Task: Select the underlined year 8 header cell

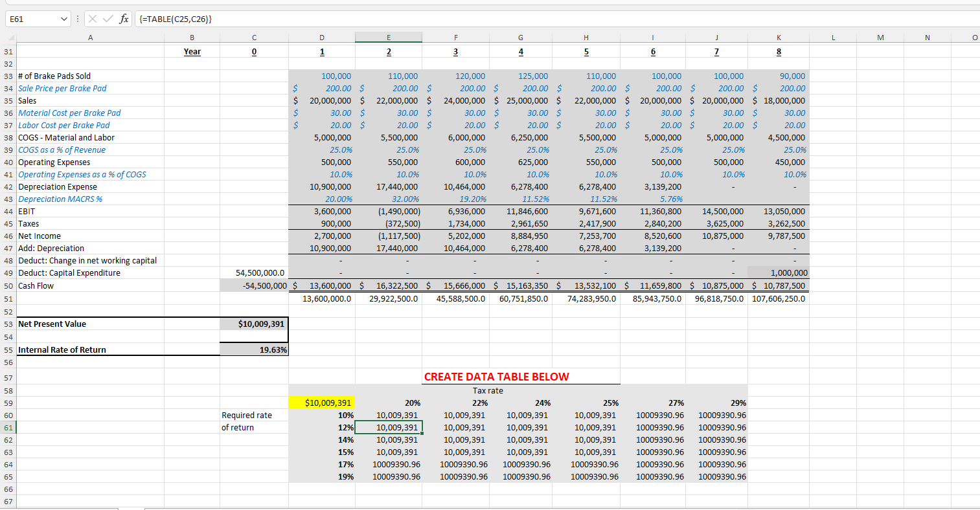Action: pos(779,52)
